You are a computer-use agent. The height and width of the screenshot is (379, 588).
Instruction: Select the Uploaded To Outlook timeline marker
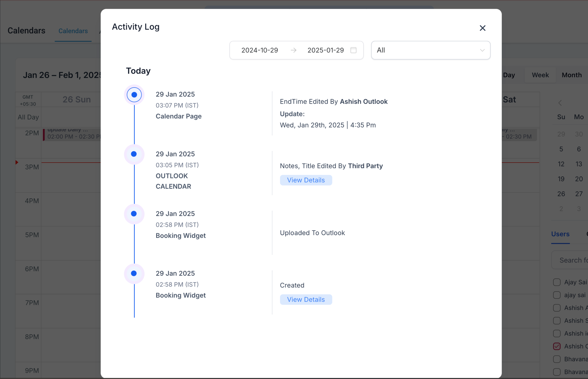pos(134,214)
